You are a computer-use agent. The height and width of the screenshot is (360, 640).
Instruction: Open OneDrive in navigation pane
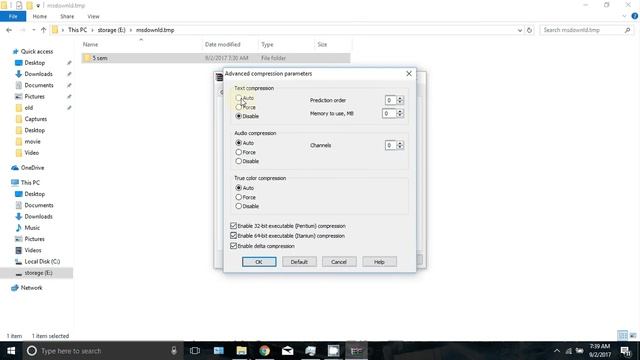point(32,167)
